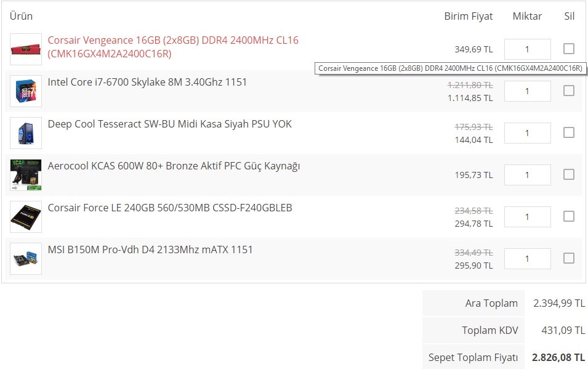Click the Sil column header

[570, 16]
